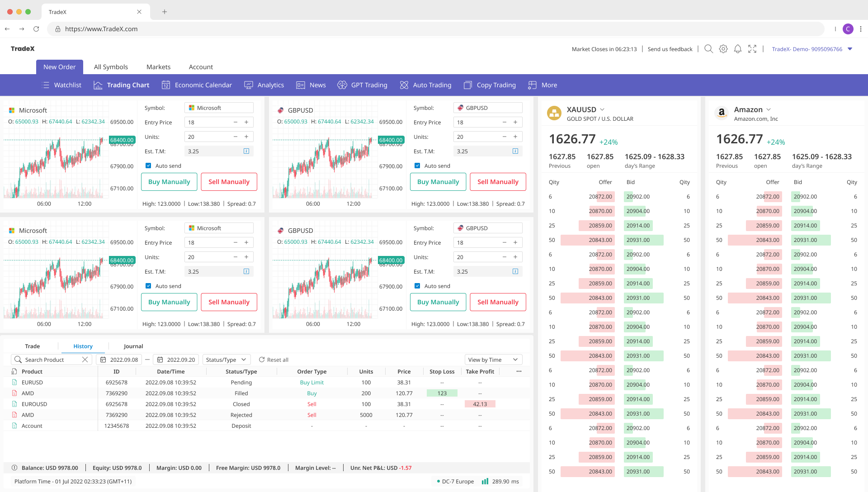Click the Search Product input field
The width and height of the screenshot is (868, 492).
coord(50,360)
